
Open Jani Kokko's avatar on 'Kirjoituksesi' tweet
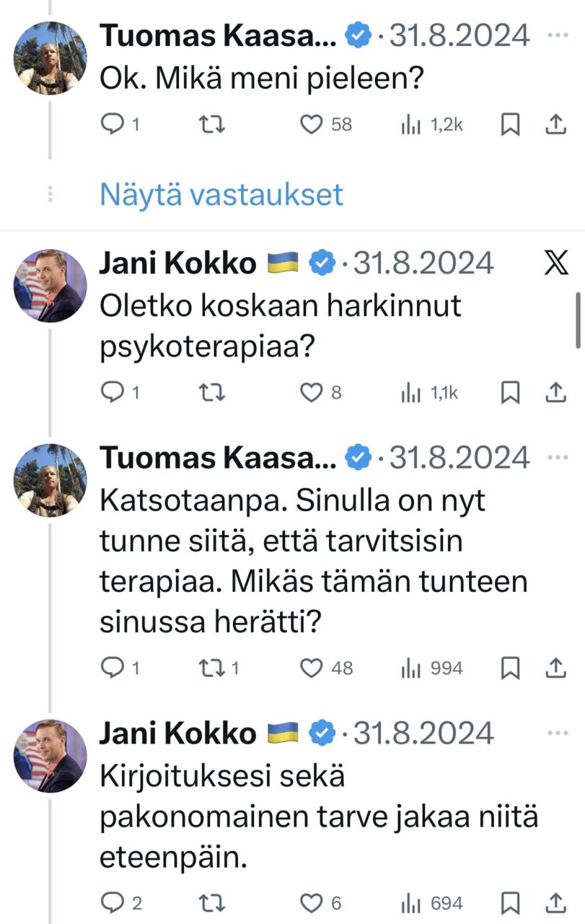50,756
